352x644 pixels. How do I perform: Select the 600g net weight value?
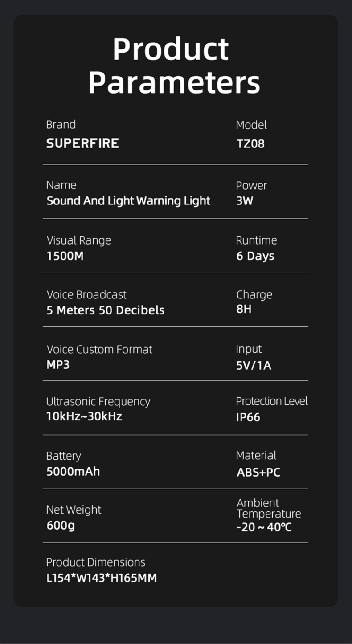(61, 526)
